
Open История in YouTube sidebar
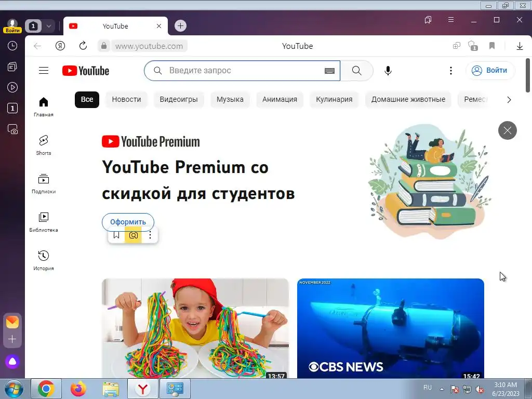tap(44, 260)
